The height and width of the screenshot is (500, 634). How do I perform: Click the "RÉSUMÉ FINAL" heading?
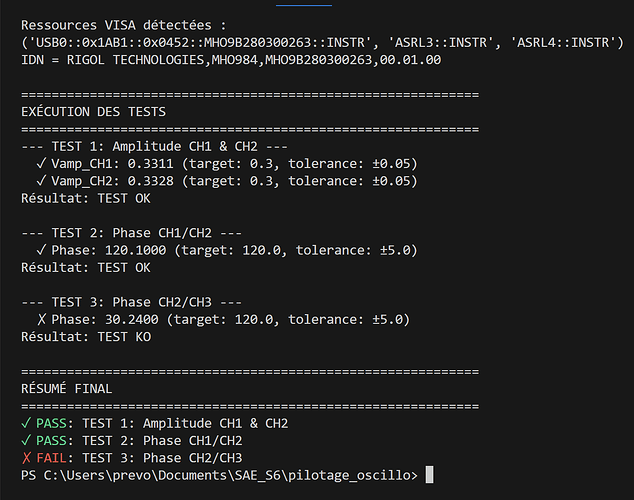67,388
